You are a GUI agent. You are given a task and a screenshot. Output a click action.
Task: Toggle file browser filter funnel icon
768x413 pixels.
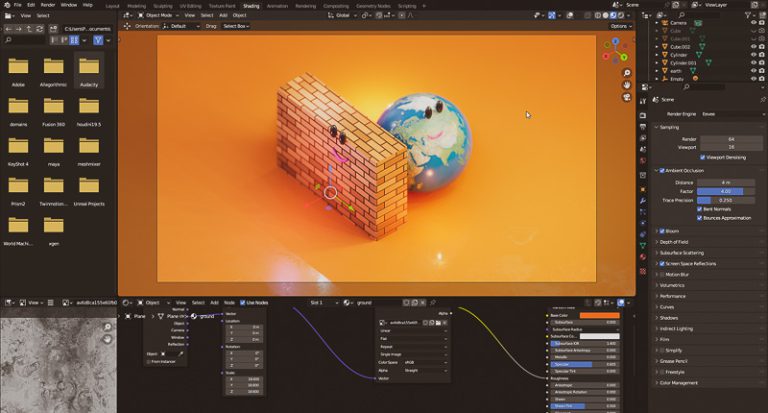[x=98, y=40]
